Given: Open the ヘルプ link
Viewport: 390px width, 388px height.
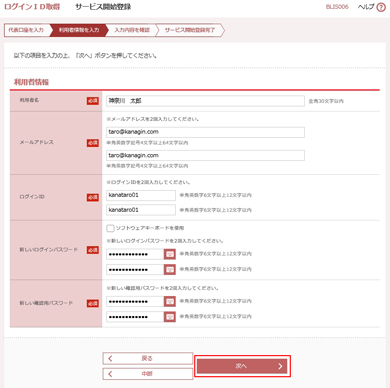Looking at the screenshot, I should click(x=366, y=7).
